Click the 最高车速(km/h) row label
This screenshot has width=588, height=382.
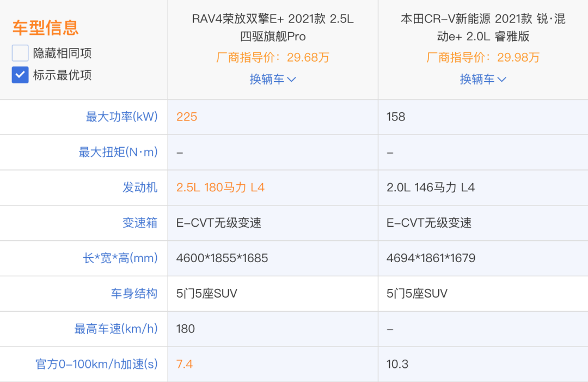pyautogui.click(x=116, y=329)
